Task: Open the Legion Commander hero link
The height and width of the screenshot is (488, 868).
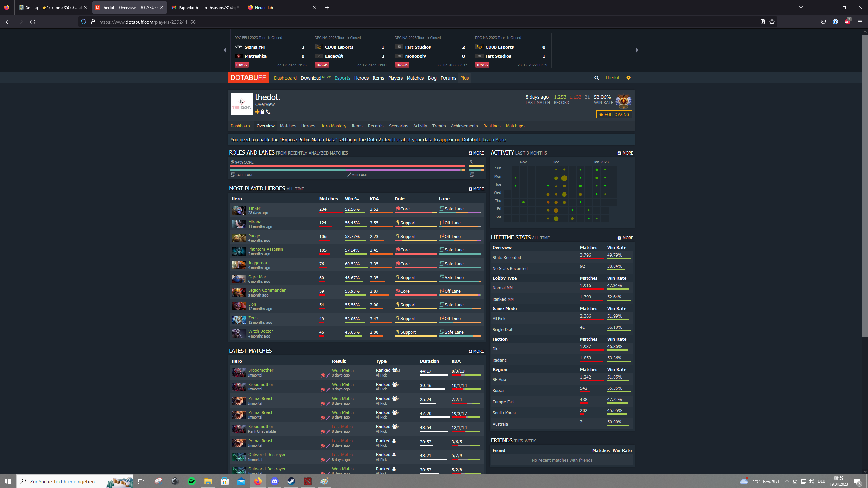Action: point(267,290)
